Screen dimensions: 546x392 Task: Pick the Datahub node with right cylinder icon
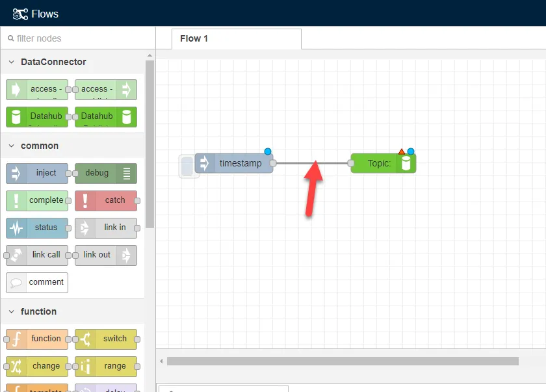point(106,117)
